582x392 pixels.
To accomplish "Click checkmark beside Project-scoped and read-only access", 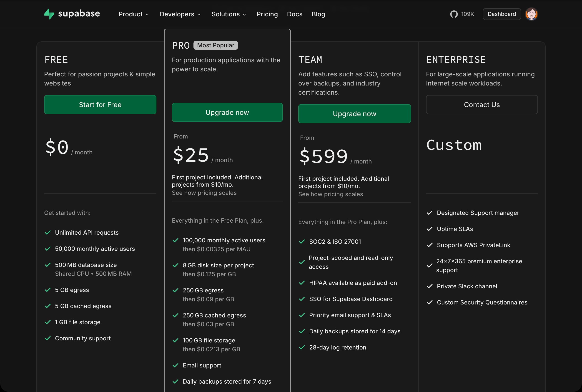I will point(302,262).
